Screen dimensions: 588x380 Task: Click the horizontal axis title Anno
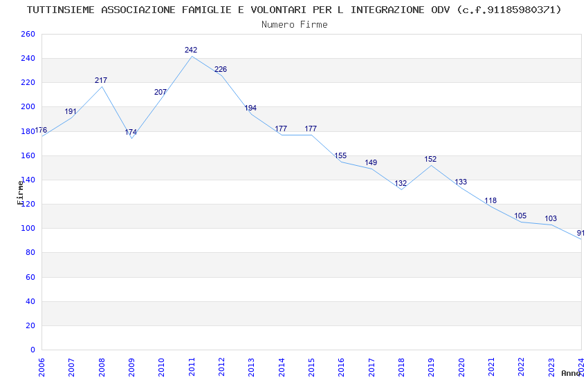tap(571, 373)
